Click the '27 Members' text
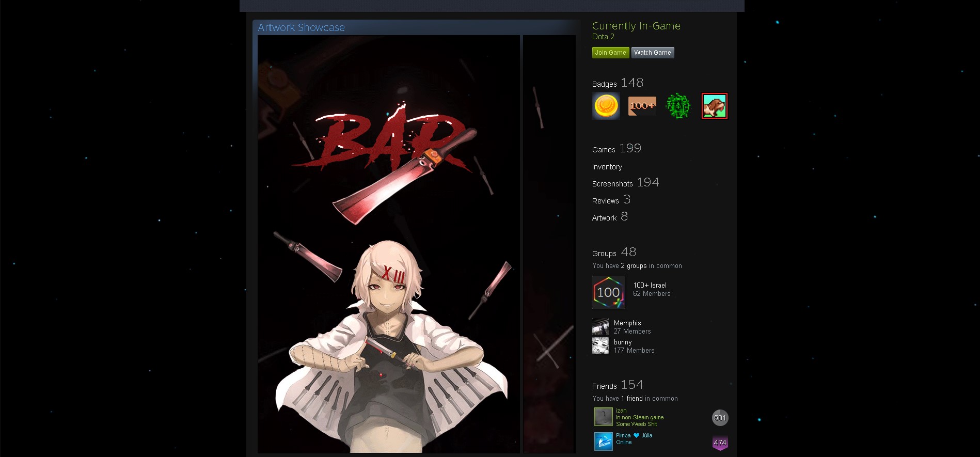 (x=632, y=332)
